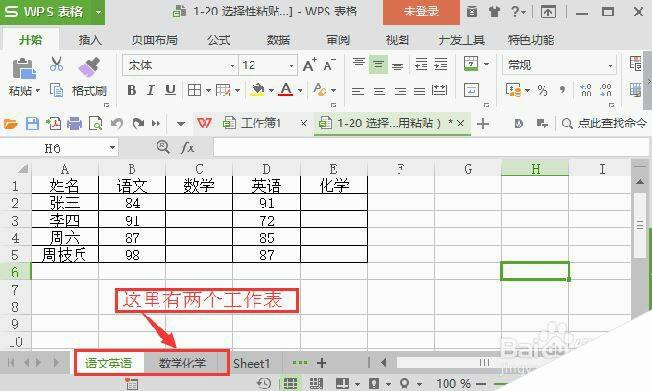Click the comma style icon

(x=563, y=90)
